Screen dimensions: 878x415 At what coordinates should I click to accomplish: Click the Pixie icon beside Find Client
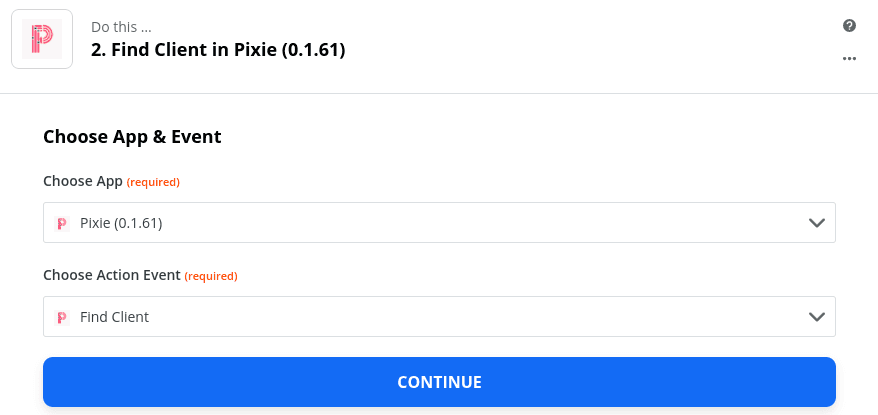(62, 317)
